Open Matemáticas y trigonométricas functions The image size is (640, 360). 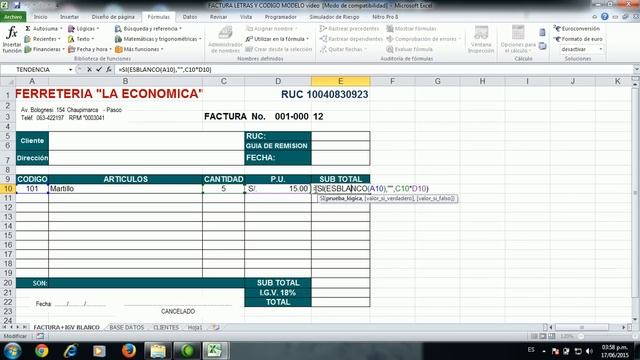158,39
